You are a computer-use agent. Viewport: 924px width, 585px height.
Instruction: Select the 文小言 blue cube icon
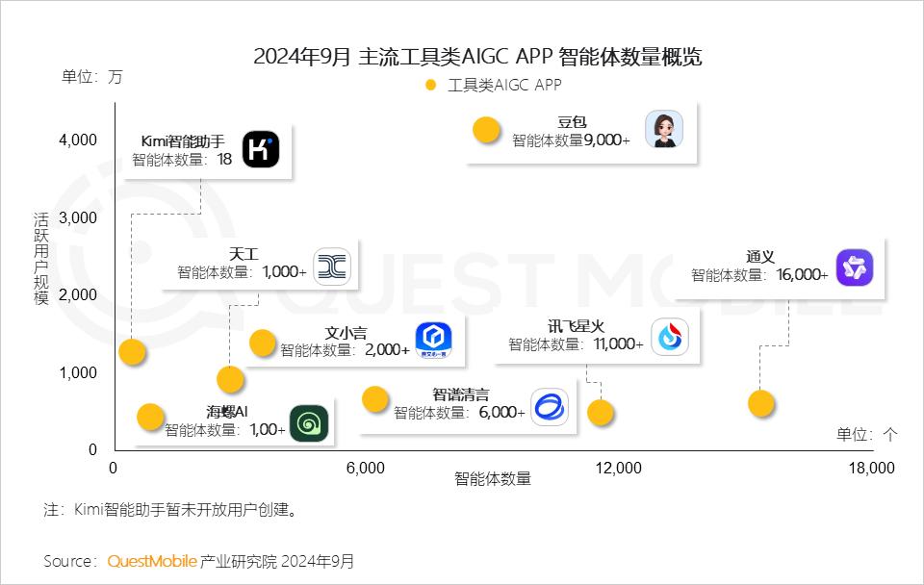coord(433,338)
